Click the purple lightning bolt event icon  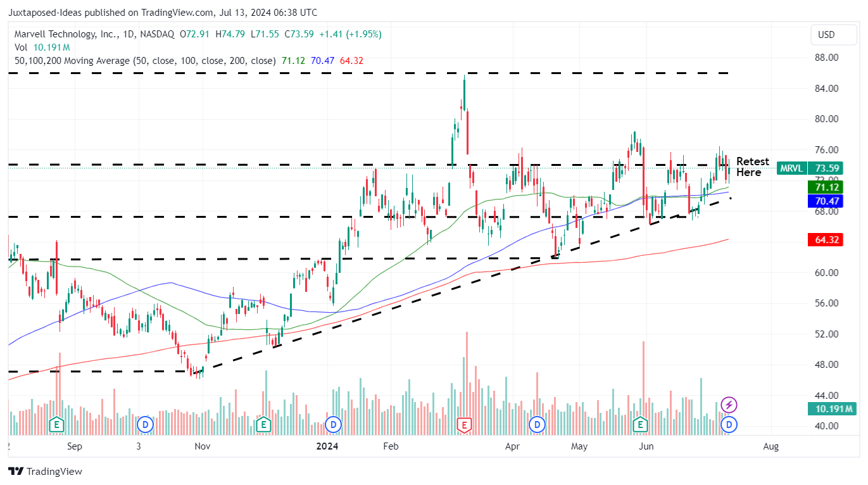pos(728,403)
